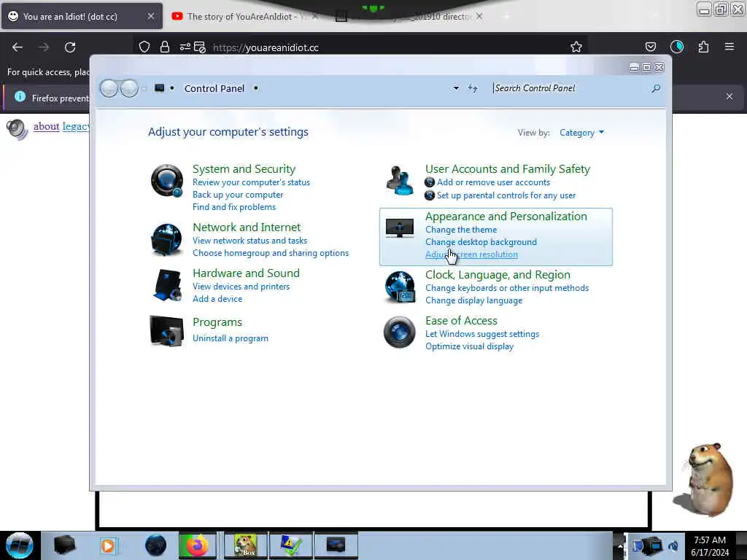Dismiss the Firefox prevented notification bar
Viewport: 747px width, 560px height.
pyautogui.click(x=729, y=97)
